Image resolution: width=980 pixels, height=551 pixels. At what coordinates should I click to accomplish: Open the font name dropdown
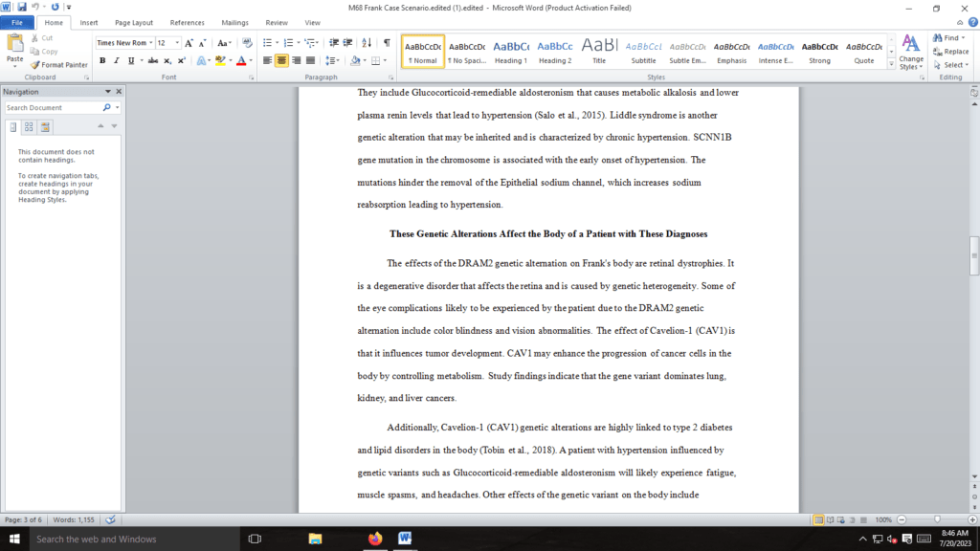click(x=150, y=43)
